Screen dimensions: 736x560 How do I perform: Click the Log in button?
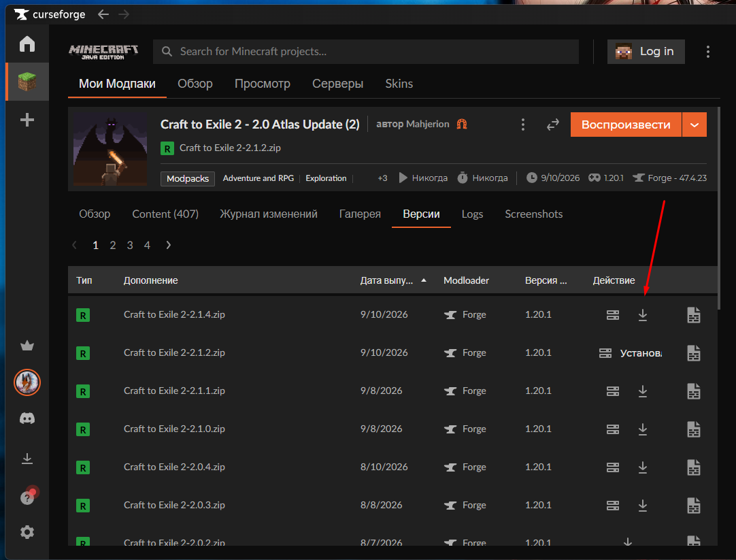pyautogui.click(x=646, y=52)
